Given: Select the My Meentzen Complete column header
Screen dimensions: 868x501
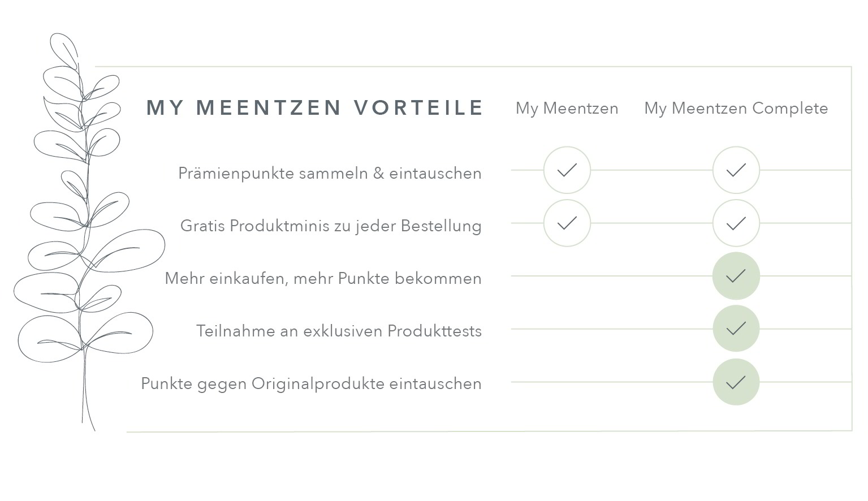Looking at the screenshot, I should pos(736,108).
